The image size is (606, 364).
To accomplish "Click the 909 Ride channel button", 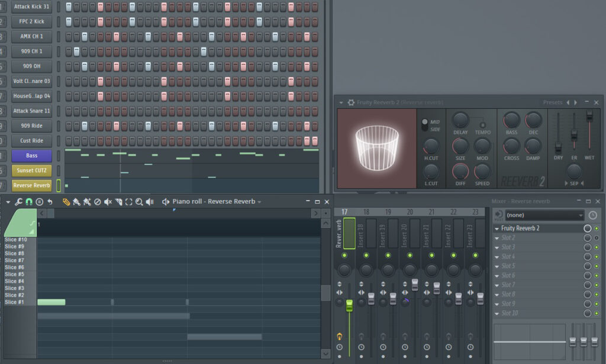I will [32, 125].
